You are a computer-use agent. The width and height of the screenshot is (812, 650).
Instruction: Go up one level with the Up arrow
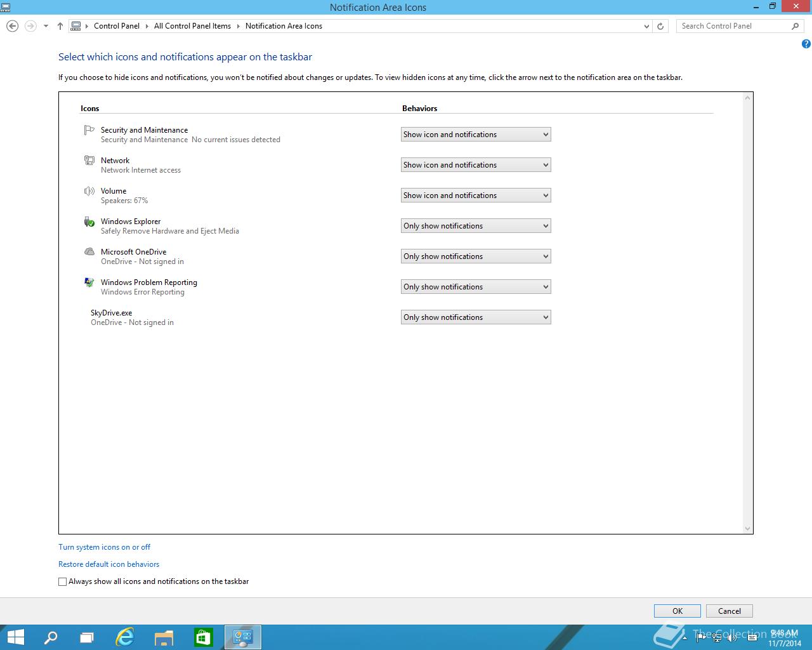(60, 26)
